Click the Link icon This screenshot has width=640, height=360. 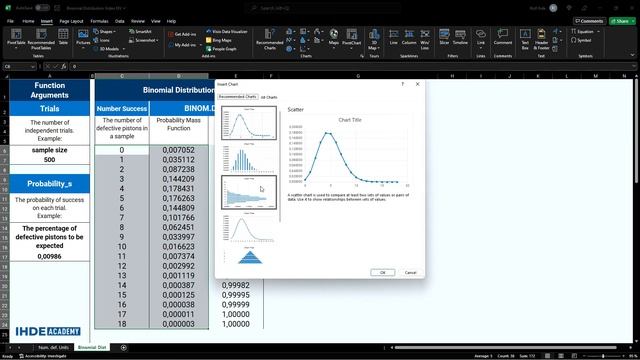[x=481, y=38]
